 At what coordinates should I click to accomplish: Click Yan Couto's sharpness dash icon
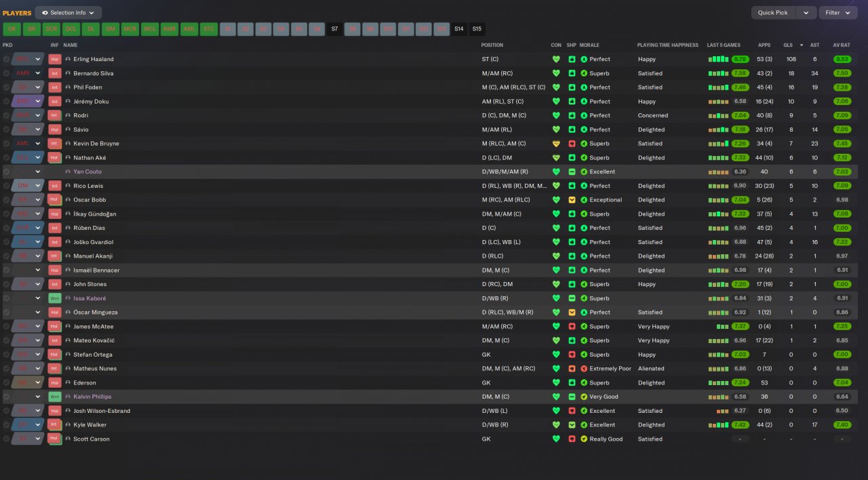[572, 172]
